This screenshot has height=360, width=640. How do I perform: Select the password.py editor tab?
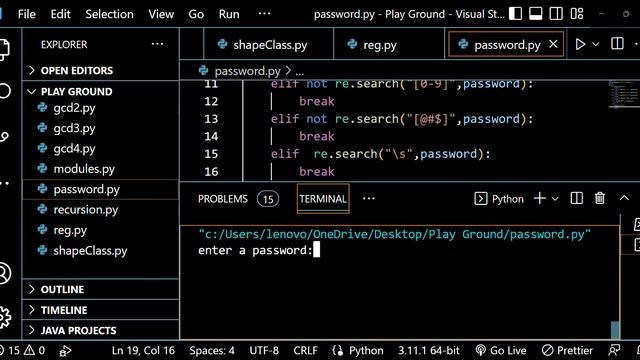[507, 44]
